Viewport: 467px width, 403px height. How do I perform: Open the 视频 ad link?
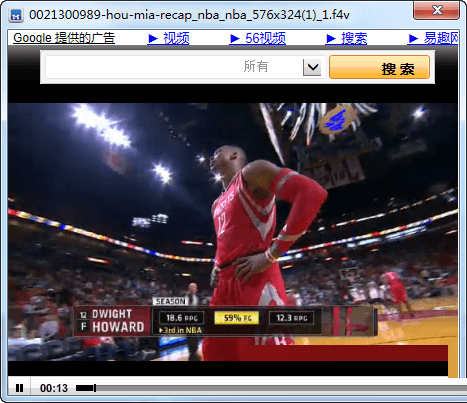coord(176,38)
